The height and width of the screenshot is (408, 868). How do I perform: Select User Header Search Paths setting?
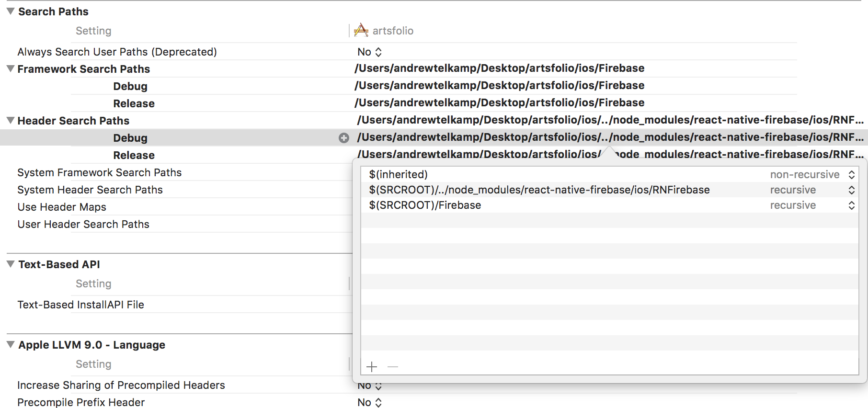[83, 224]
